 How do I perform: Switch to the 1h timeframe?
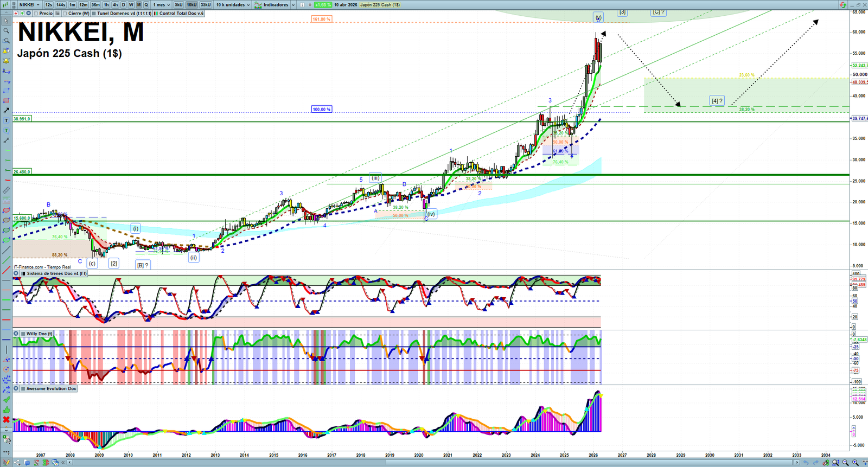pos(106,5)
